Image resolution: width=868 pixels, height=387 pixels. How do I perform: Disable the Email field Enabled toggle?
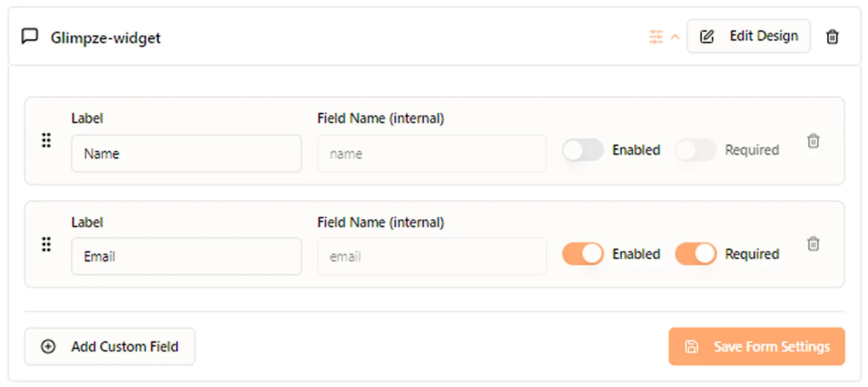coord(583,254)
